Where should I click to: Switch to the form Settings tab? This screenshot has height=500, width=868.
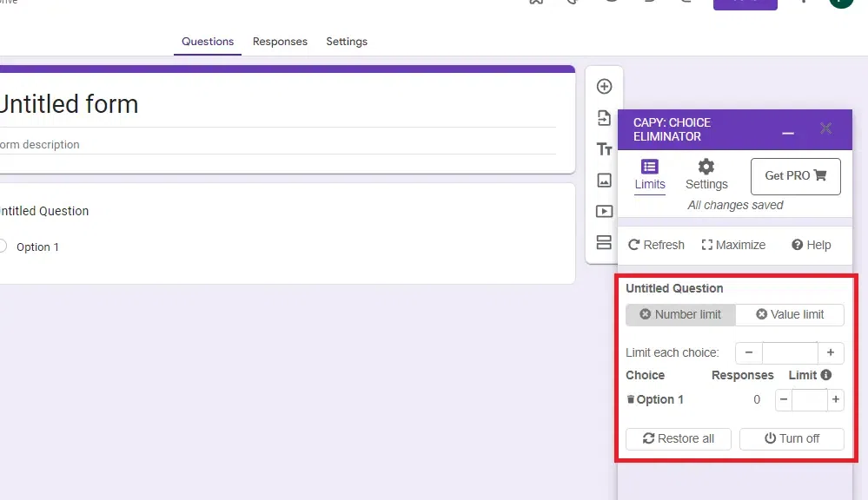click(x=347, y=42)
